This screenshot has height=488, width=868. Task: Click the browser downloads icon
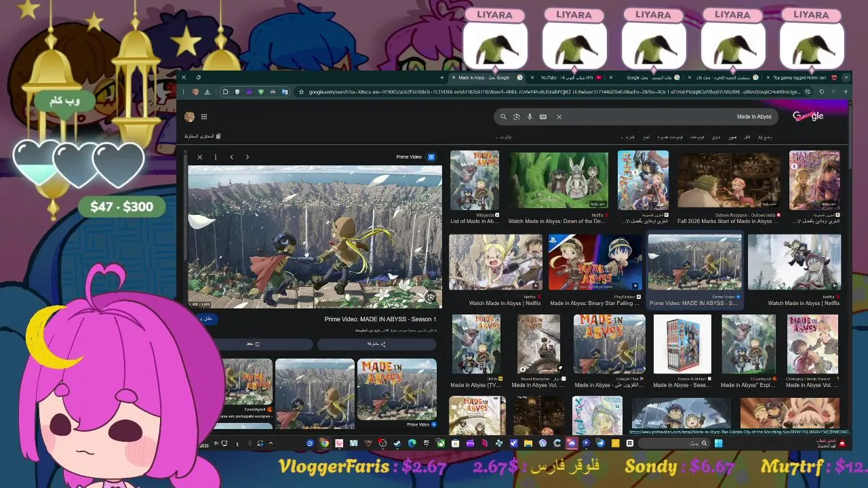(207, 91)
